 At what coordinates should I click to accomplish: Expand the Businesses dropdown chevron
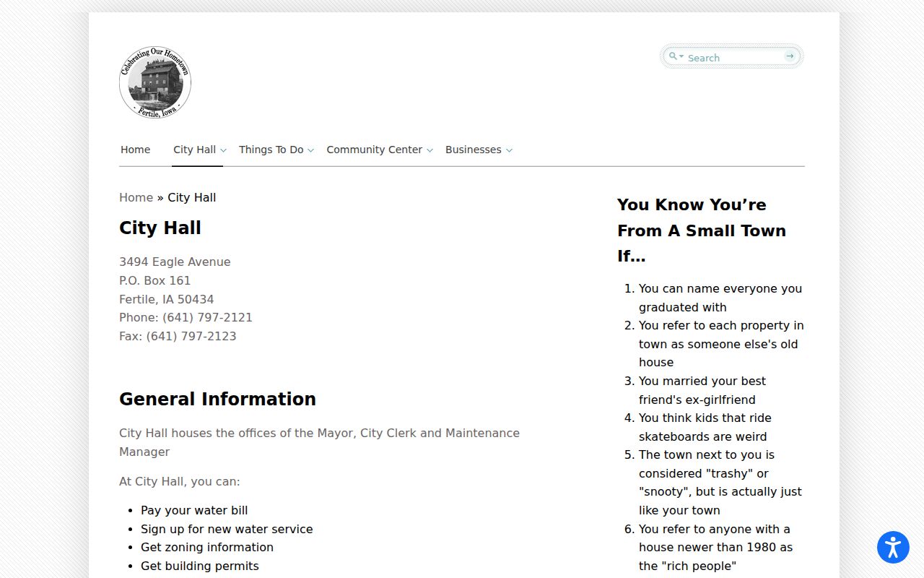point(509,150)
